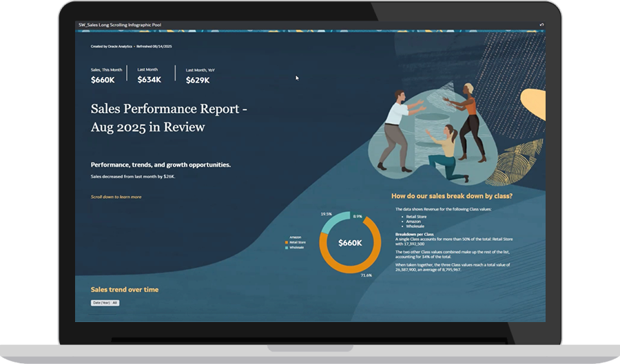Click the Sales, This Month $660K tile

pos(106,76)
